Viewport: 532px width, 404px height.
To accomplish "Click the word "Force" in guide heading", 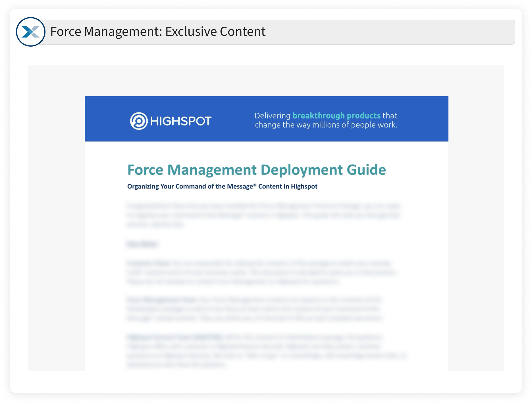I will (145, 170).
